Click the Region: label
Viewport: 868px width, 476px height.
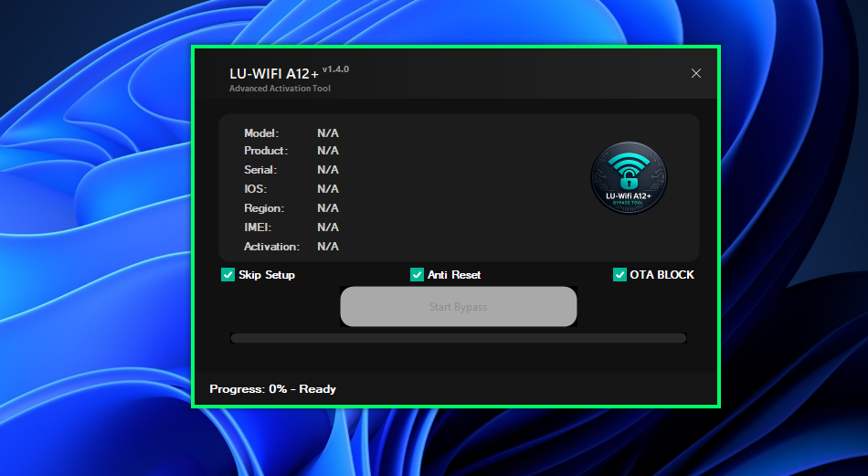[264, 208]
